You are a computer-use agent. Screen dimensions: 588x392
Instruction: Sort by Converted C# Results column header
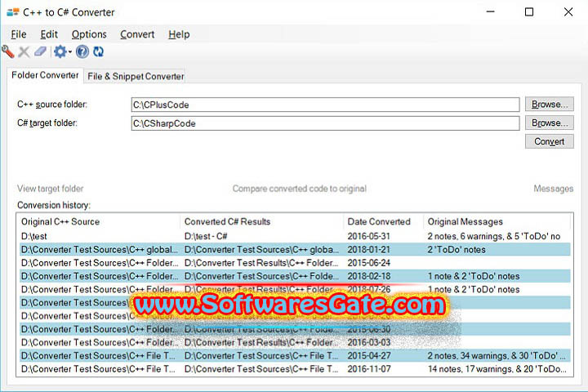(262, 221)
